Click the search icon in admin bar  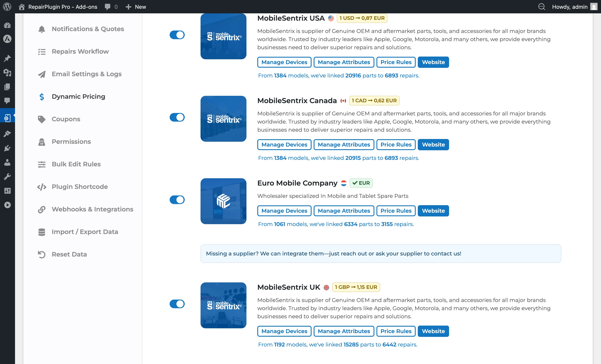[541, 7]
